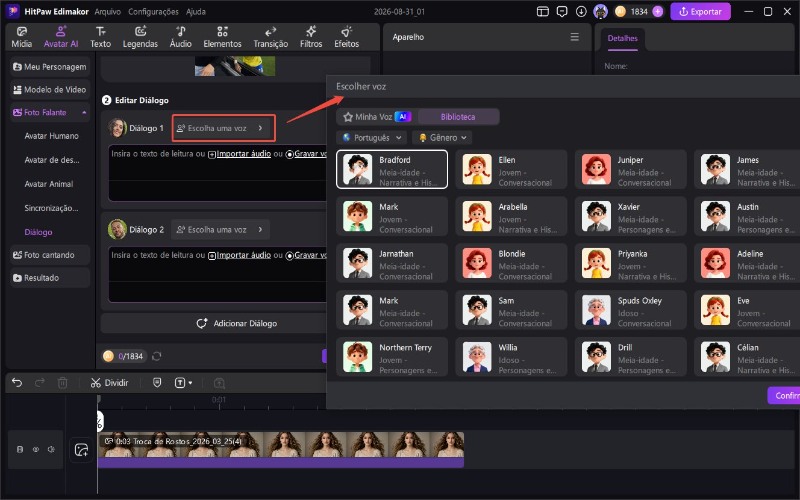Open the Aparelho panel hamburger menu
This screenshot has height=500, width=800.
point(574,37)
